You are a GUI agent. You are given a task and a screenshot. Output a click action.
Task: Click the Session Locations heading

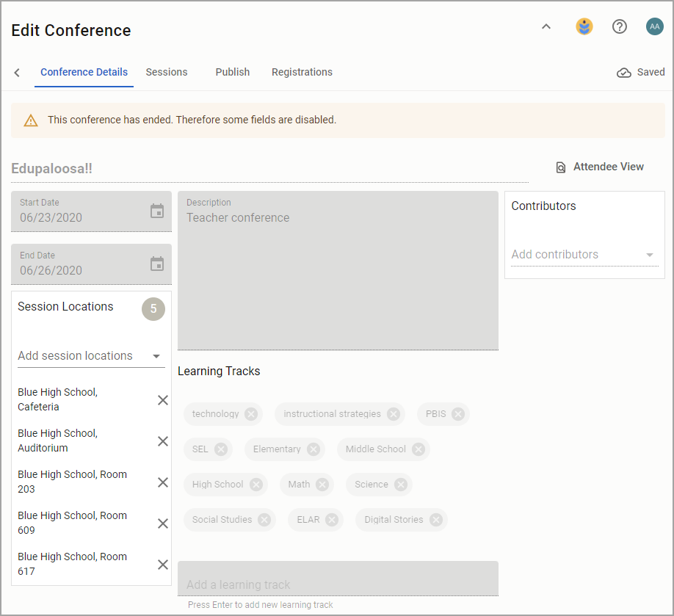click(65, 306)
